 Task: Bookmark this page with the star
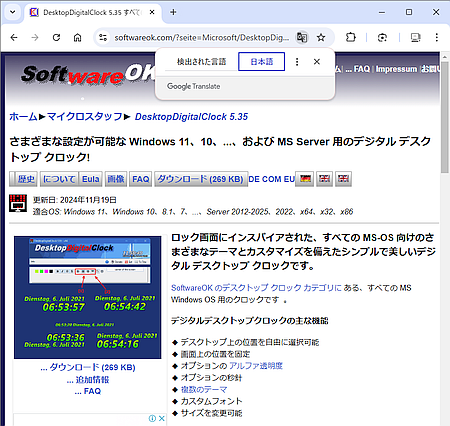pyautogui.click(x=321, y=38)
